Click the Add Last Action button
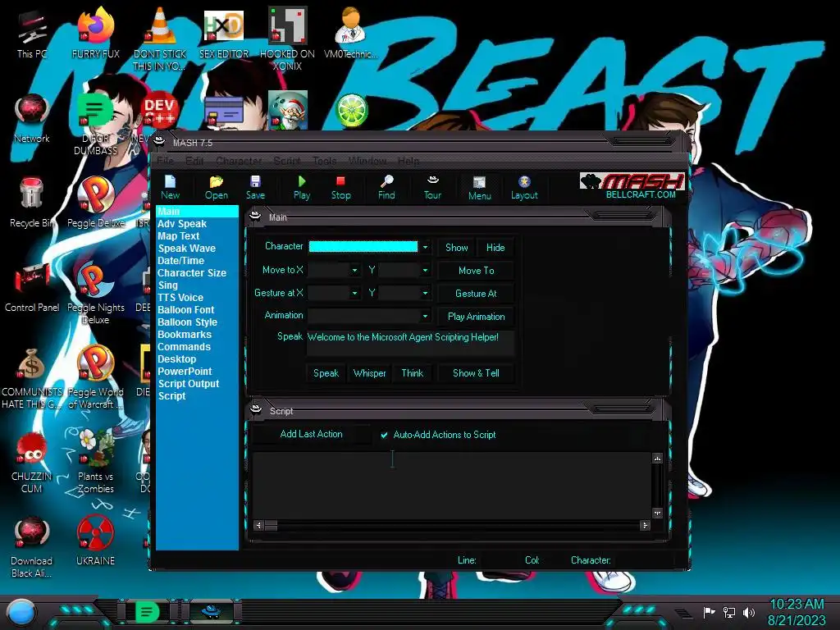The image size is (840, 630). 311,434
